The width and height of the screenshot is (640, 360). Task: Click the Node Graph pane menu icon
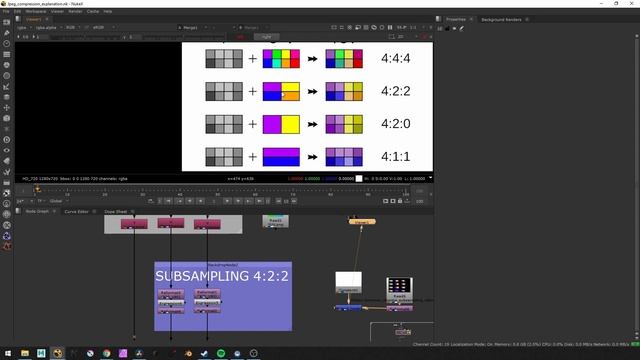(18, 211)
